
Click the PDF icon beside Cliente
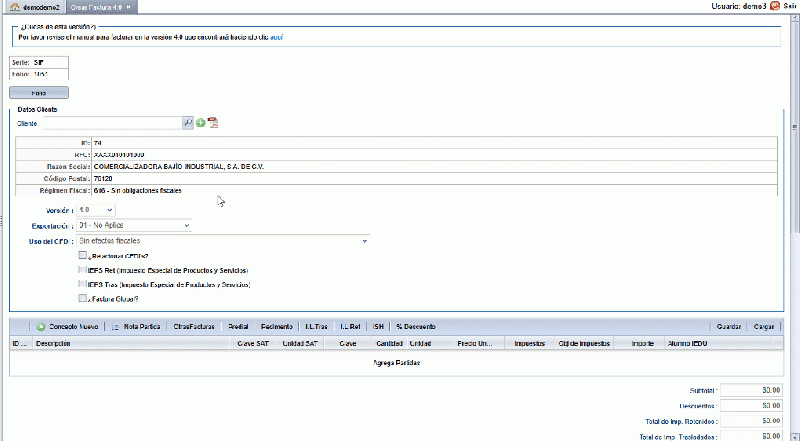[x=213, y=123]
